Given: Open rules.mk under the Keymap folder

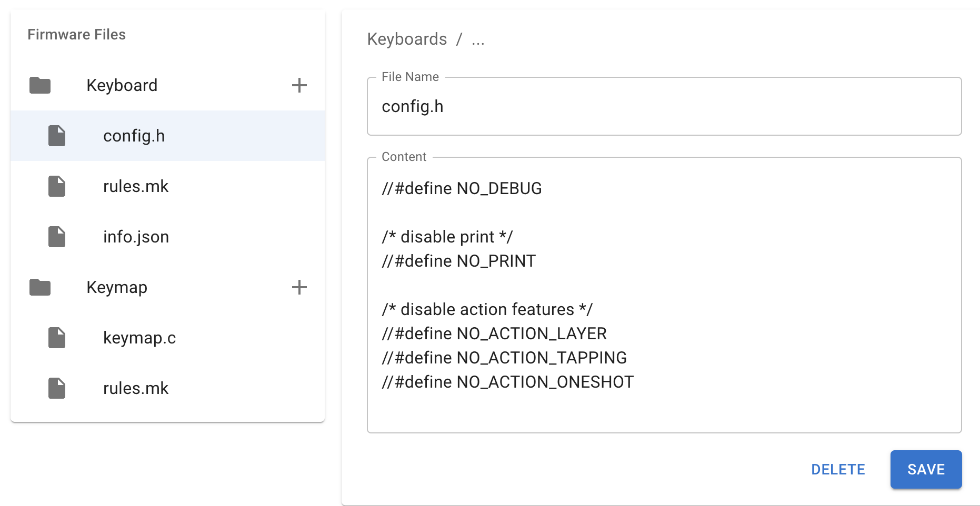Looking at the screenshot, I should coord(136,388).
